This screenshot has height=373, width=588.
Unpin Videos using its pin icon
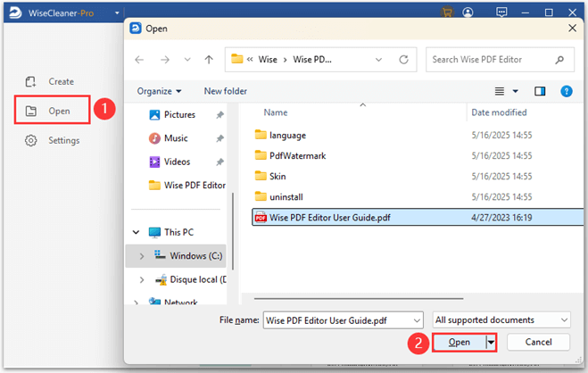pos(219,162)
